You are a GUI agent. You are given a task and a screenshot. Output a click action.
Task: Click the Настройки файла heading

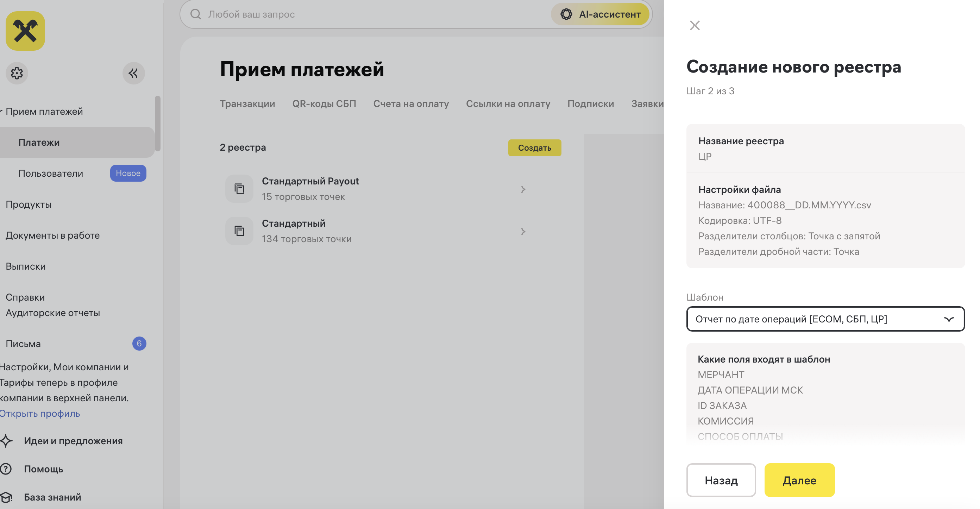coord(740,189)
